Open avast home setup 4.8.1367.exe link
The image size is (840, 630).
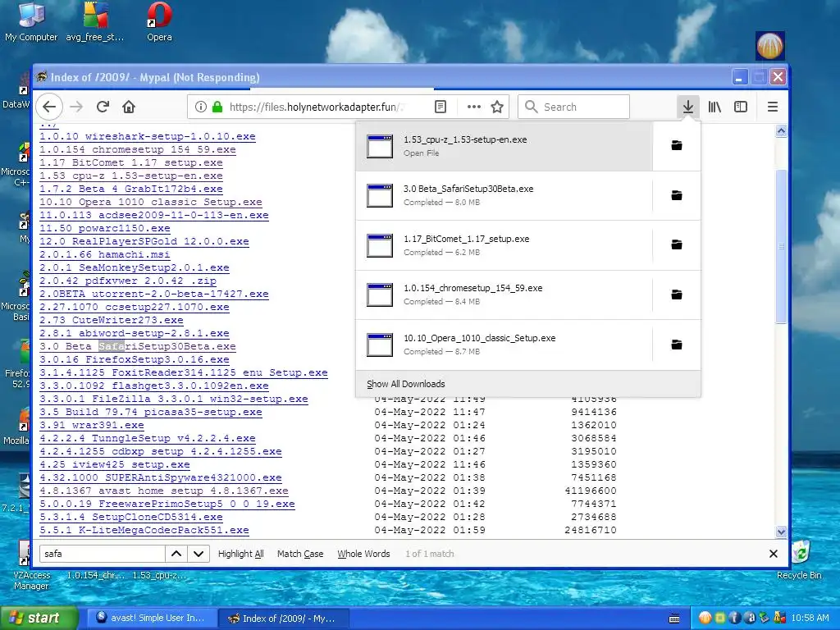(163, 491)
